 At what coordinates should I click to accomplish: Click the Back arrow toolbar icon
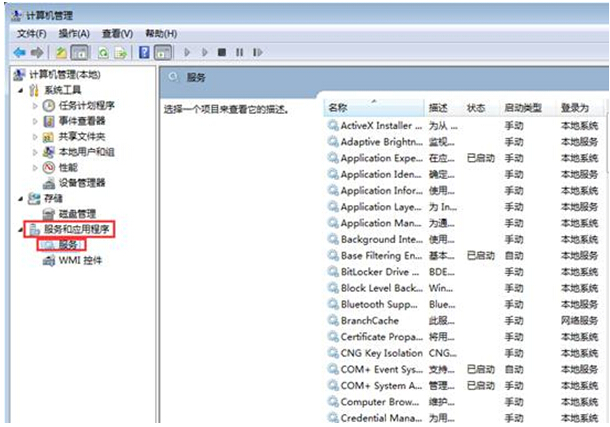[19, 52]
